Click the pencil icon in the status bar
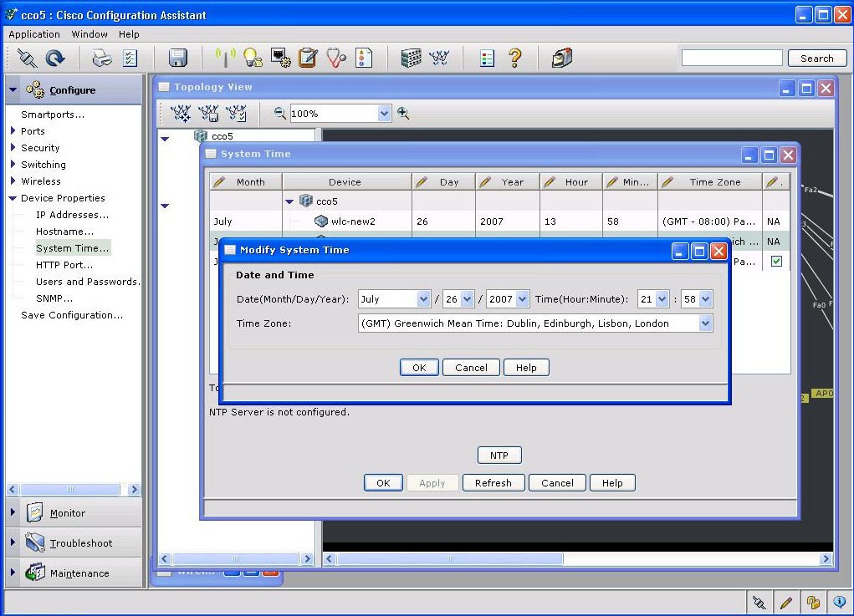This screenshot has height=616, width=854. point(786,602)
